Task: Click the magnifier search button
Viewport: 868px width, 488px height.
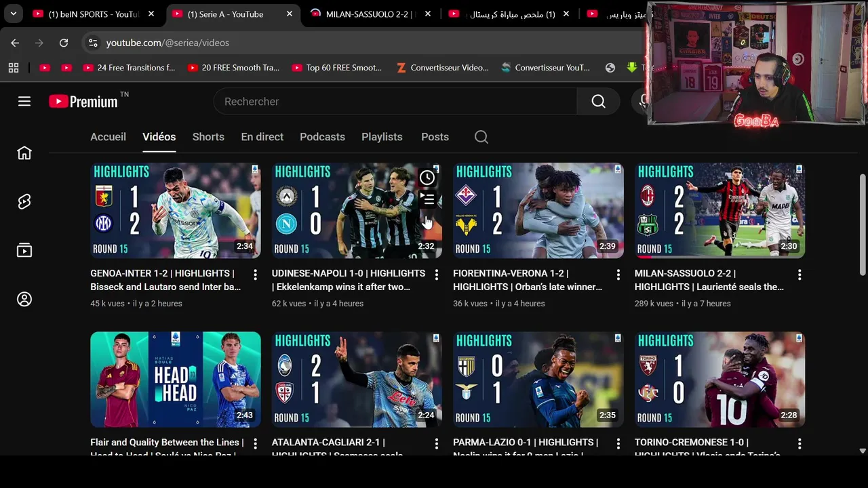Action: [598, 102]
